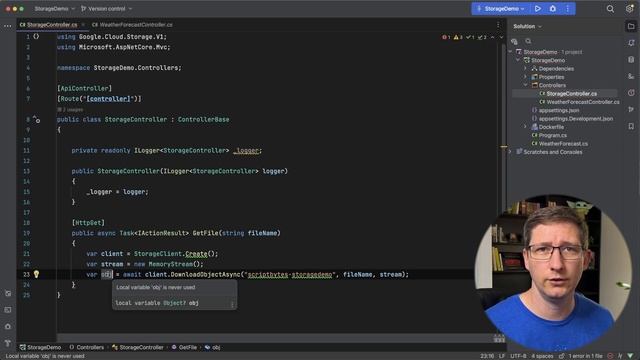Open Notifications bell tool window

631,43
